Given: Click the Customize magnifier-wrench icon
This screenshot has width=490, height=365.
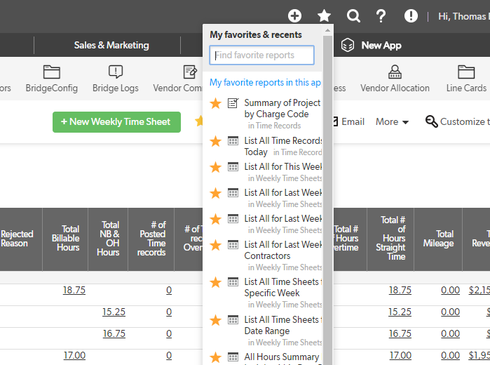Looking at the screenshot, I should click(x=431, y=122).
